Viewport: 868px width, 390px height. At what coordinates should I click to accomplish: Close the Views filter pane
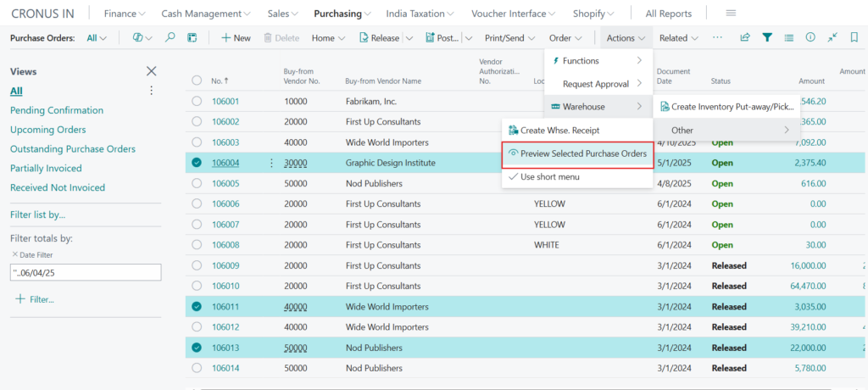tap(152, 72)
